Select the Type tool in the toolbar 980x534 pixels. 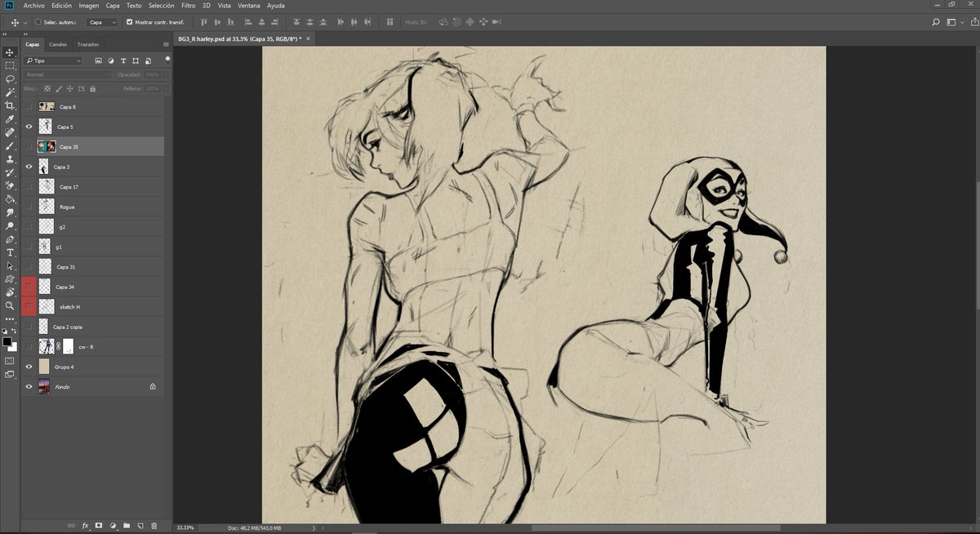10,252
